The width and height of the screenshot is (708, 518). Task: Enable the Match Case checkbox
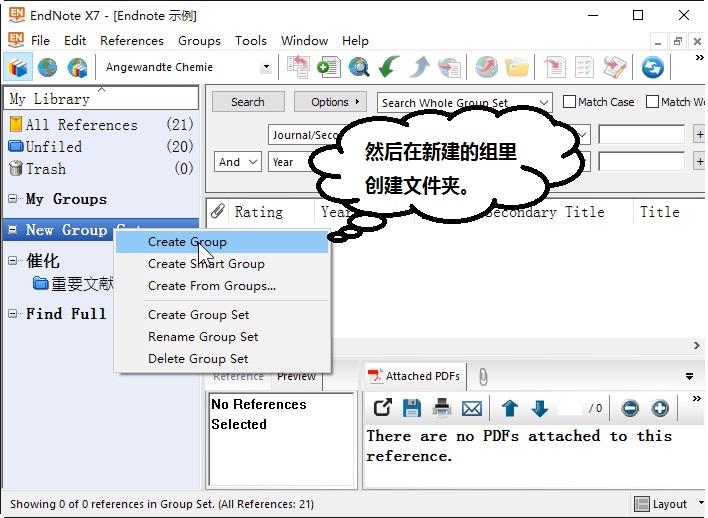pos(569,102)
